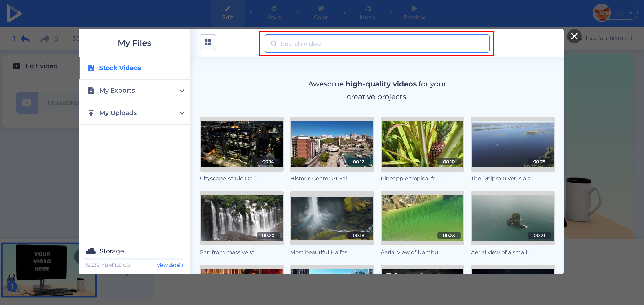Open the View details storage link

(170, 265)
